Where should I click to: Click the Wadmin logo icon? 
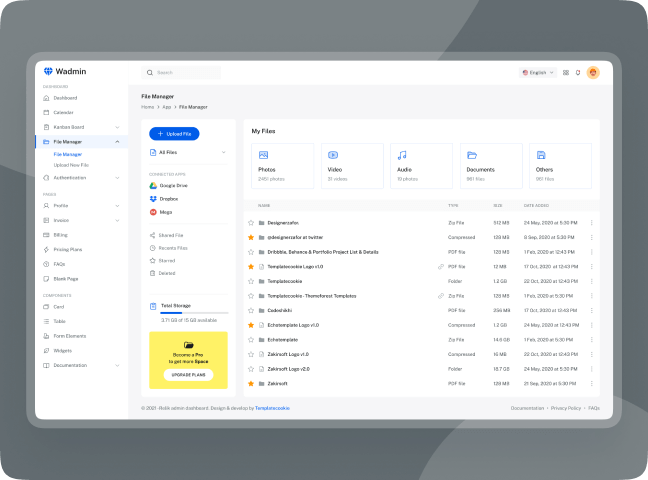(x=48, y=72)
